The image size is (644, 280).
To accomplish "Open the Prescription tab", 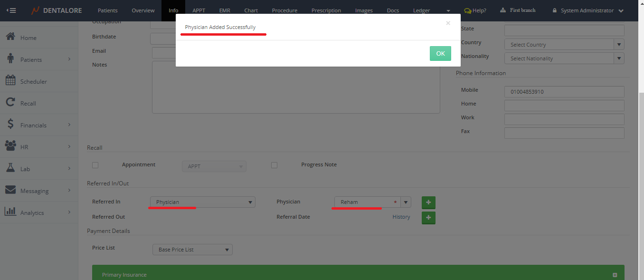I will point(326,10).
